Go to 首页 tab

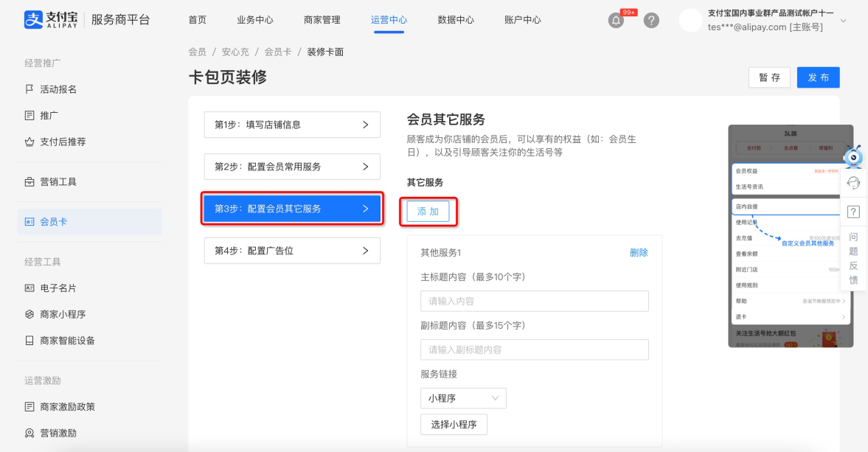(197, 20)
